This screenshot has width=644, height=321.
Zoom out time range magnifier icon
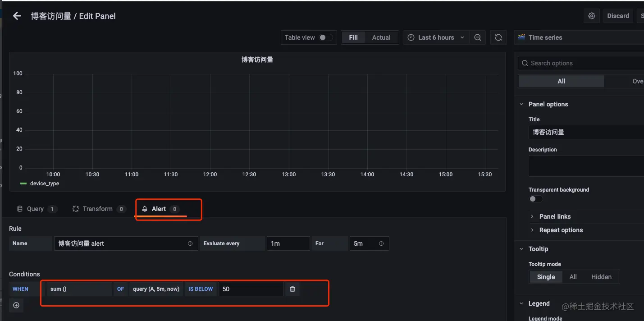(x=478, y=37)
